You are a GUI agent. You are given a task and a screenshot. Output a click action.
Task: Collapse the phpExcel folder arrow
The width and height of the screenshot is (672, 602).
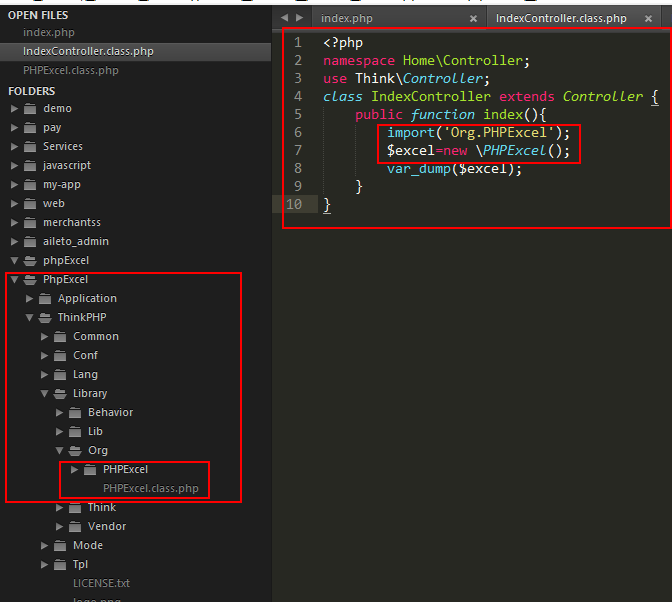pos(14,261)
